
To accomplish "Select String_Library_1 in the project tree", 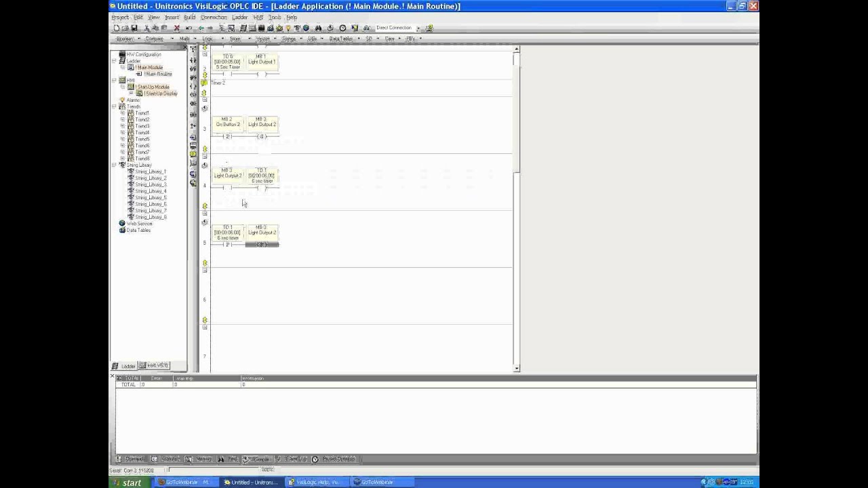I will [151, 171].
